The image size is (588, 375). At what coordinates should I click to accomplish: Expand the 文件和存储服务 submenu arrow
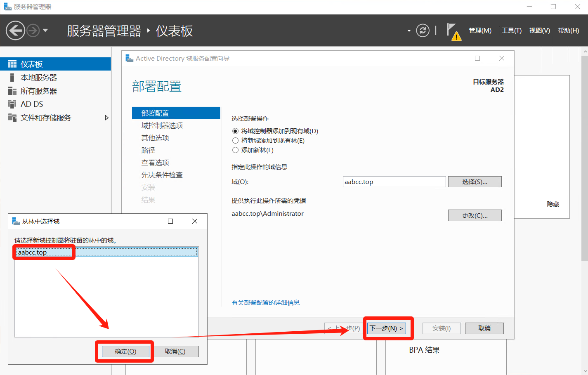106,118
